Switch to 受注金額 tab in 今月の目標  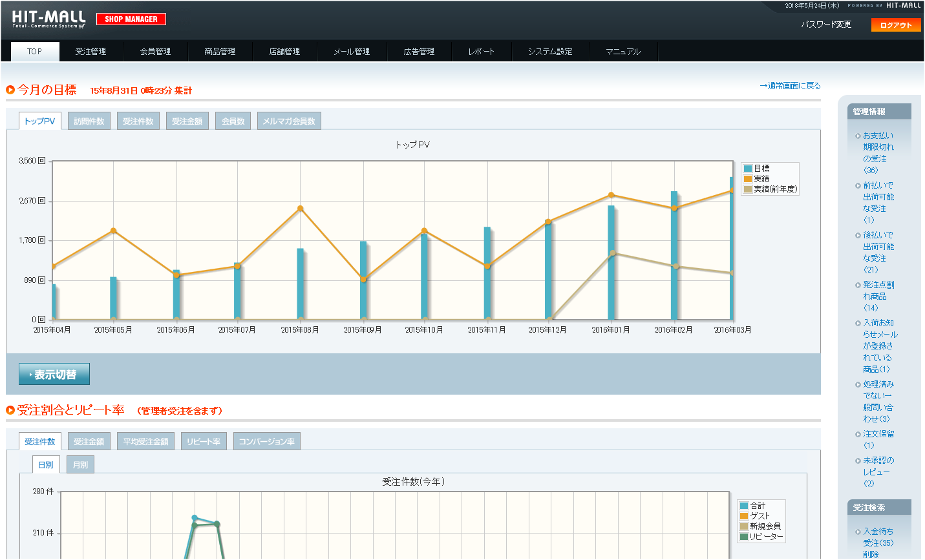click(x=187, y=121)
